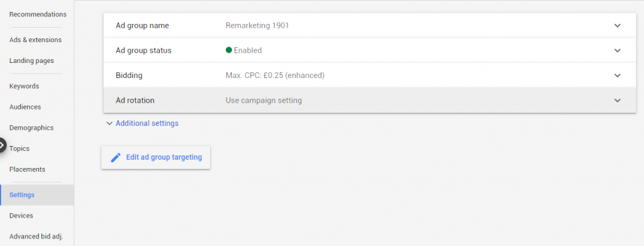Open Landing pages section
Viewport: 644px width, 246px height.
pos(31,60)
